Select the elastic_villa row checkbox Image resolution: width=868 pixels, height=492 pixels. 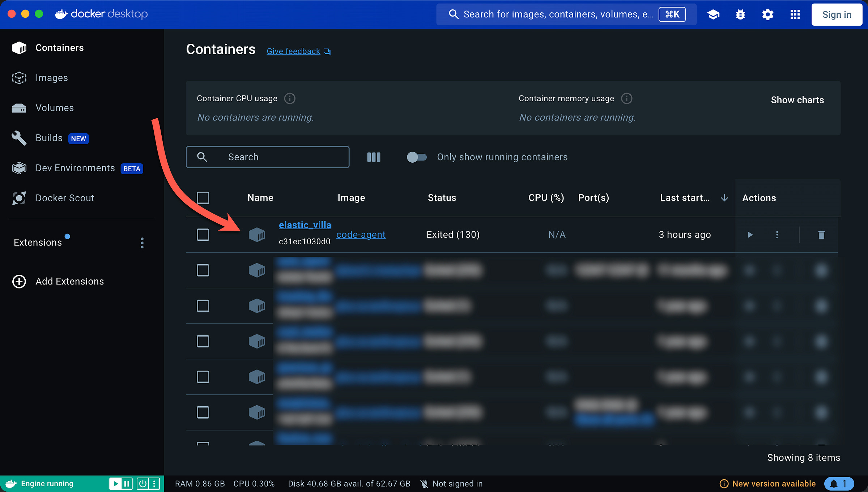click(x=203, y=235)
